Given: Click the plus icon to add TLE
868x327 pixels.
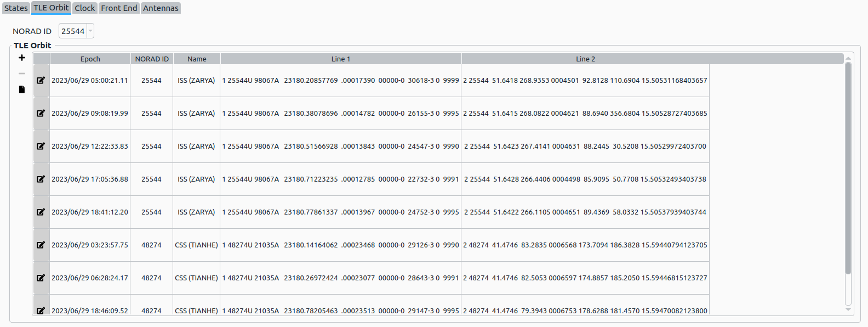Looking at the screenshot, I should click(22, 58).
